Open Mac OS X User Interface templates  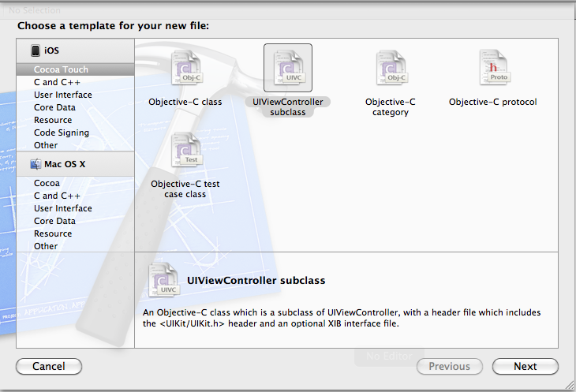click(75, 208)
